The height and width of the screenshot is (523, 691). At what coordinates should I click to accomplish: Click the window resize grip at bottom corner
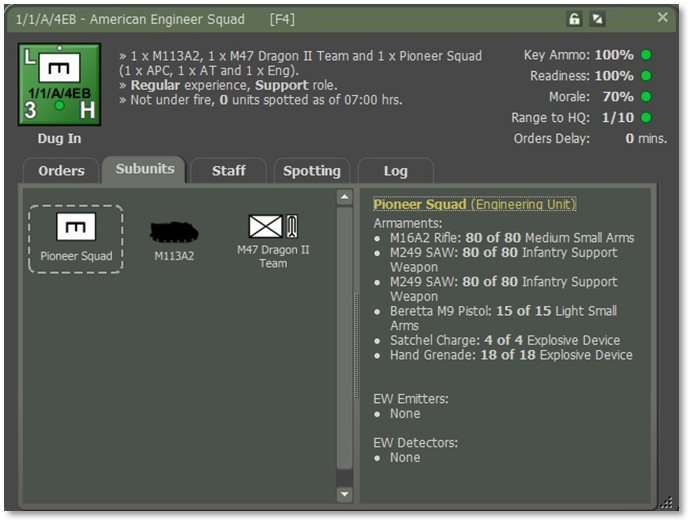[x=664, y=503]
